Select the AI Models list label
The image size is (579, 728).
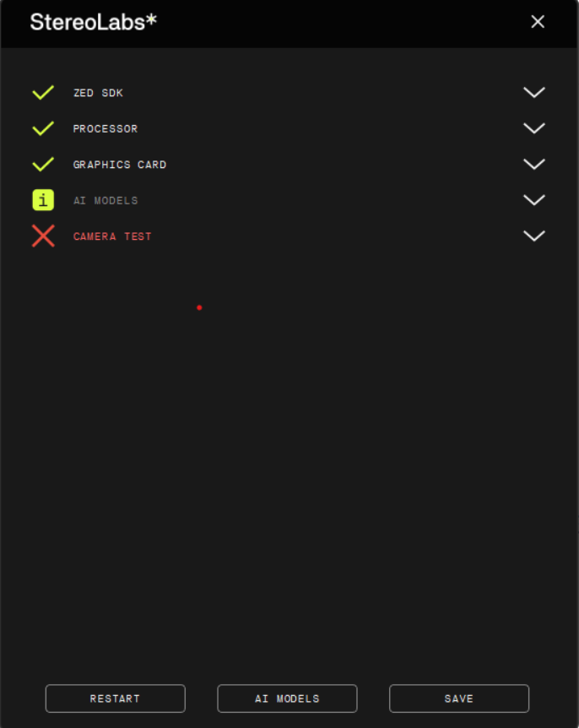pos(106,201)
